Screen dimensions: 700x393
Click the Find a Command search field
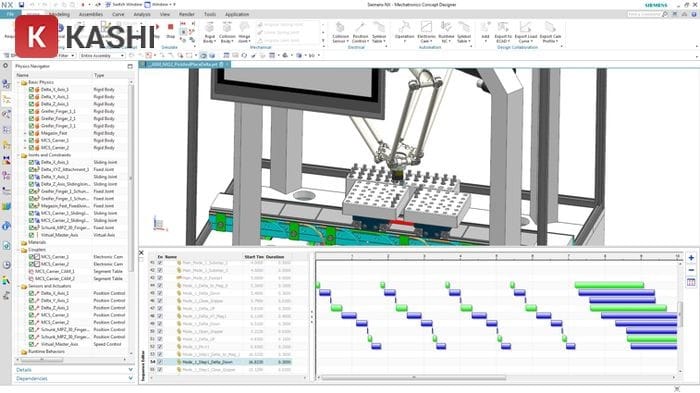click(644, 14)
